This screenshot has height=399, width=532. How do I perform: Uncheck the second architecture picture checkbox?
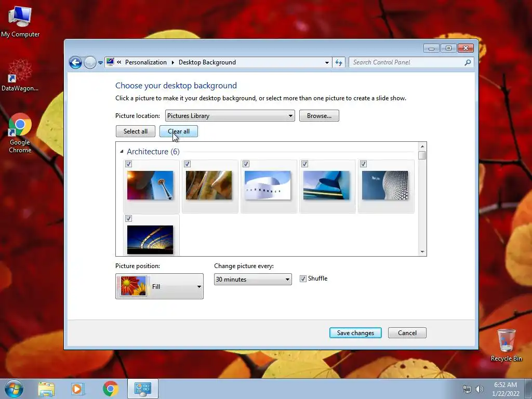(x=187, y=164)
